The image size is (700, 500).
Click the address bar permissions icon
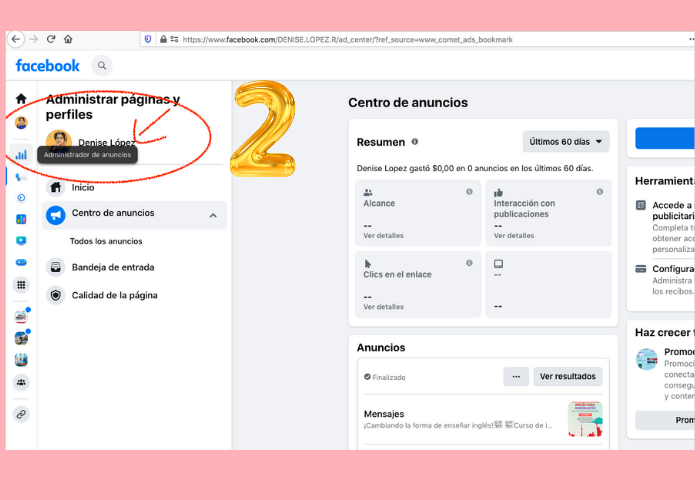coord(175,39)
